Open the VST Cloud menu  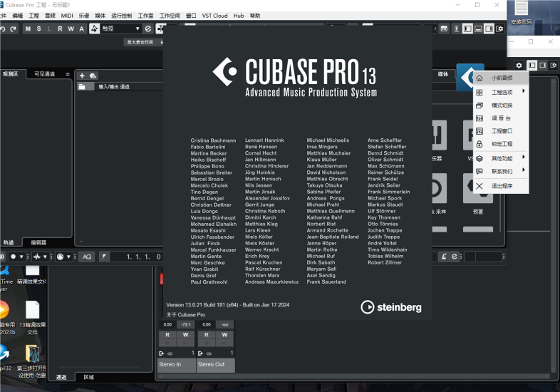[214, 16]
